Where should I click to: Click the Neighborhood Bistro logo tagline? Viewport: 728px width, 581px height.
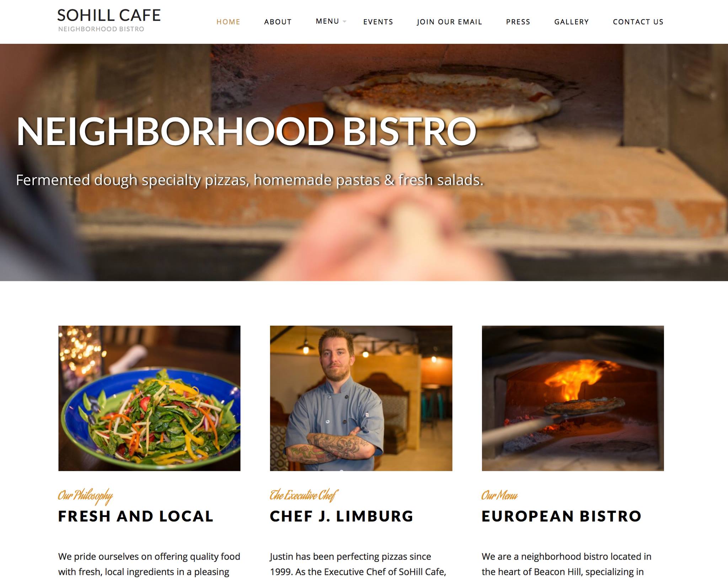click(101, 29)
